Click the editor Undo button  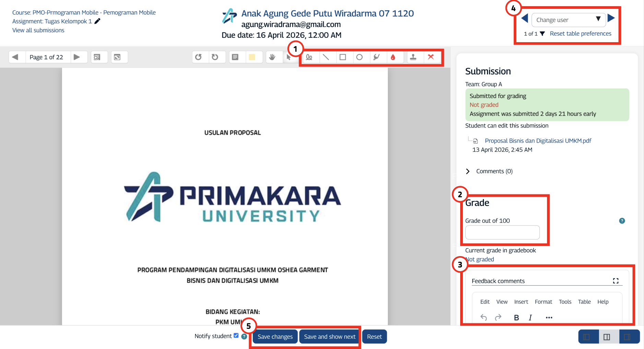pyautogui.click(x=484, y=317)
